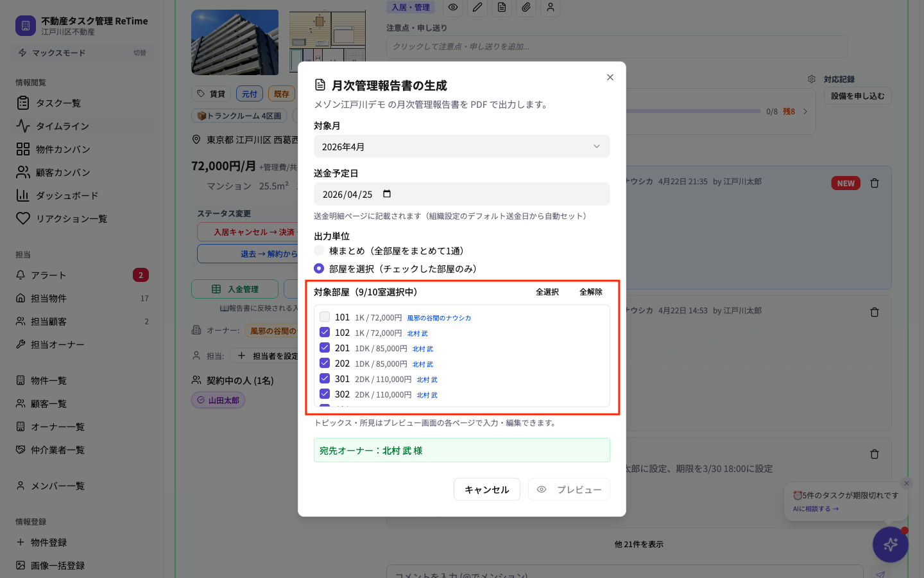Click the eye icon in top toolbar

(x=453, y=7)
